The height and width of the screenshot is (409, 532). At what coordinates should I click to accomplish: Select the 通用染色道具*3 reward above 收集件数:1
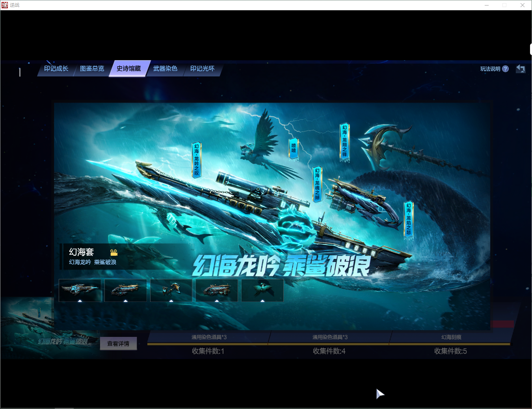(x=209, y=337)
